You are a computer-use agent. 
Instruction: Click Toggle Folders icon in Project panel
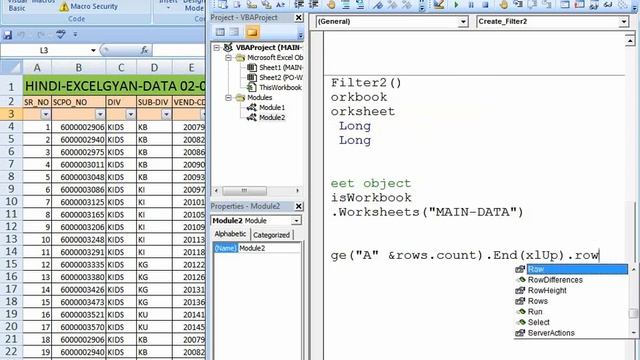pos(252,32)
